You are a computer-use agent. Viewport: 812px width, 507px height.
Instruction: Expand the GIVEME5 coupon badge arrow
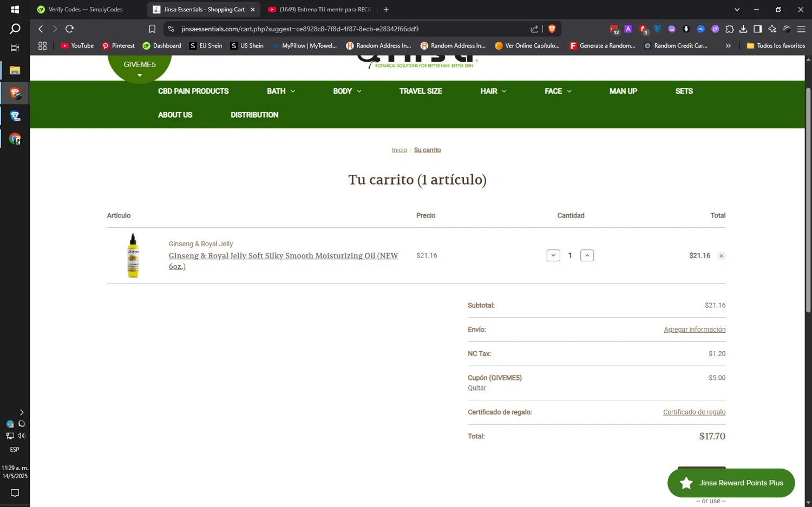point(140,76)
